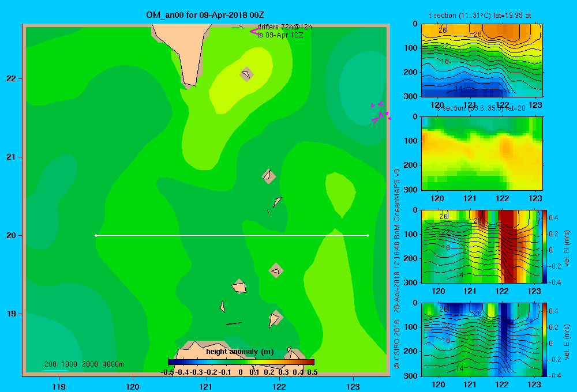Open the northward velocity section plot
Image resolution: width=577 pixels, height=392 pixels.
482,246
